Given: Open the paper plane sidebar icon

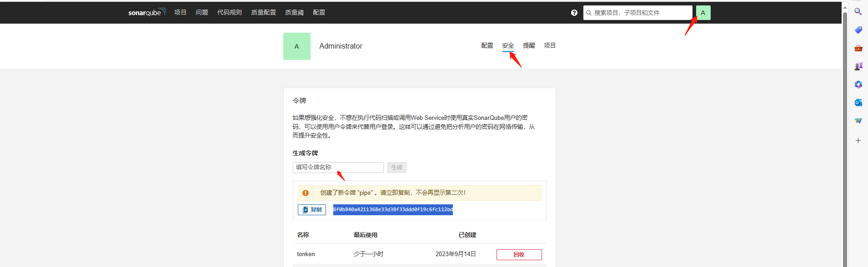Looking at the screenshot, I should click(x=858, y=121).
